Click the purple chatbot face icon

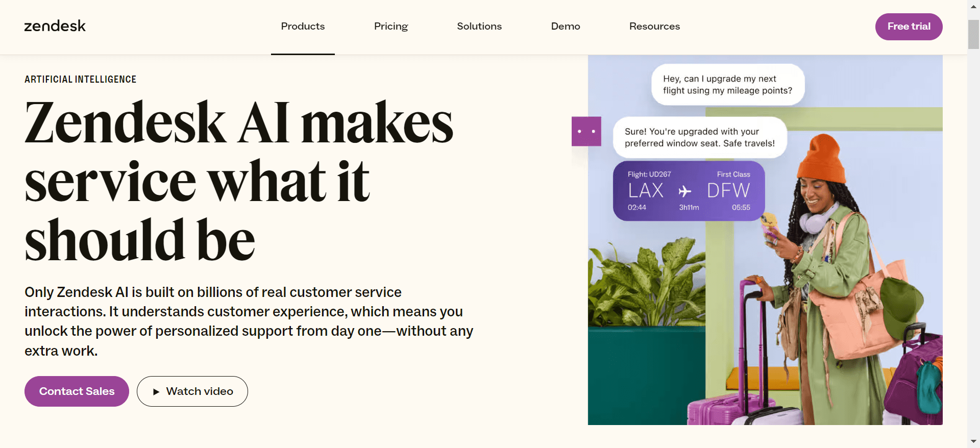click(586, 132)
